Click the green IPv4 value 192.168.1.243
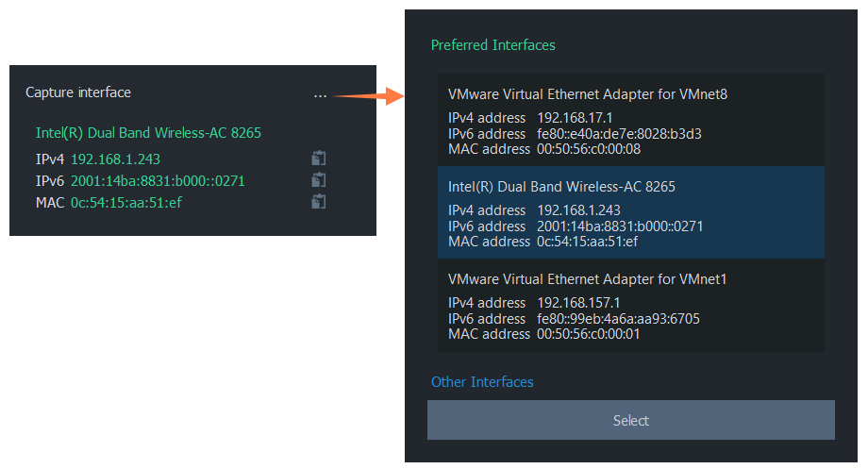The width and height of the screenshot is (868, 469). click(116, 159)
